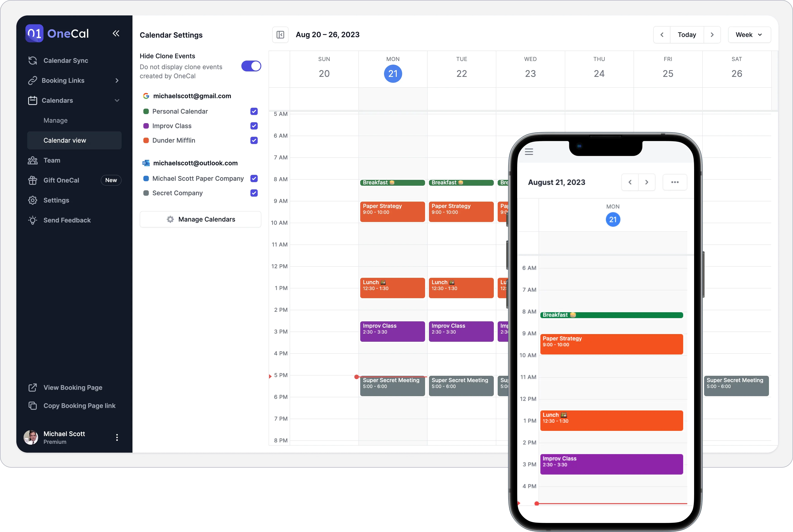Click Copy Booking Page link

(x=72, y=405)
